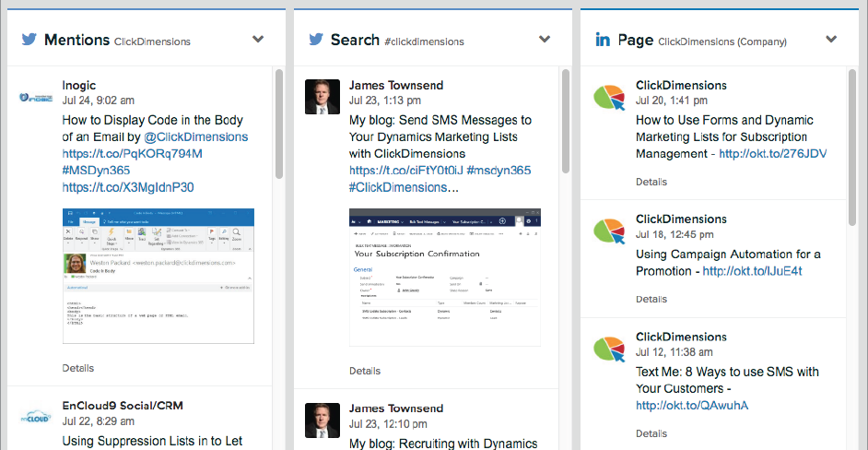Click ClickDimensions logo on Jul 18 post
This screenshot has width=868, height=450.
[609, 231]
